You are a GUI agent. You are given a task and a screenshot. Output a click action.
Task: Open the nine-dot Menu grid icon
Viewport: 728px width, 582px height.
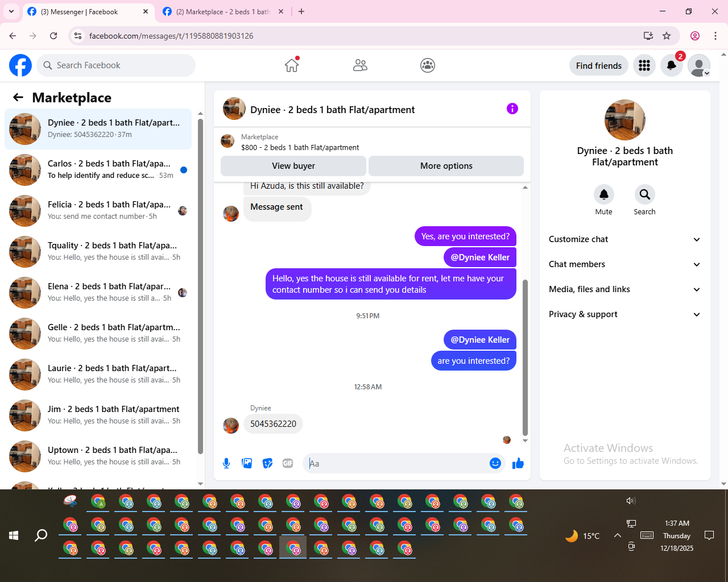tap(644, 65)
